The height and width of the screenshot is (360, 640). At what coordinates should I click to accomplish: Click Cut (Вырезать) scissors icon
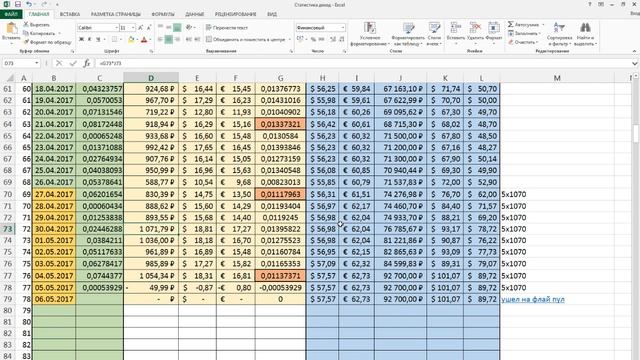(26, 24)
